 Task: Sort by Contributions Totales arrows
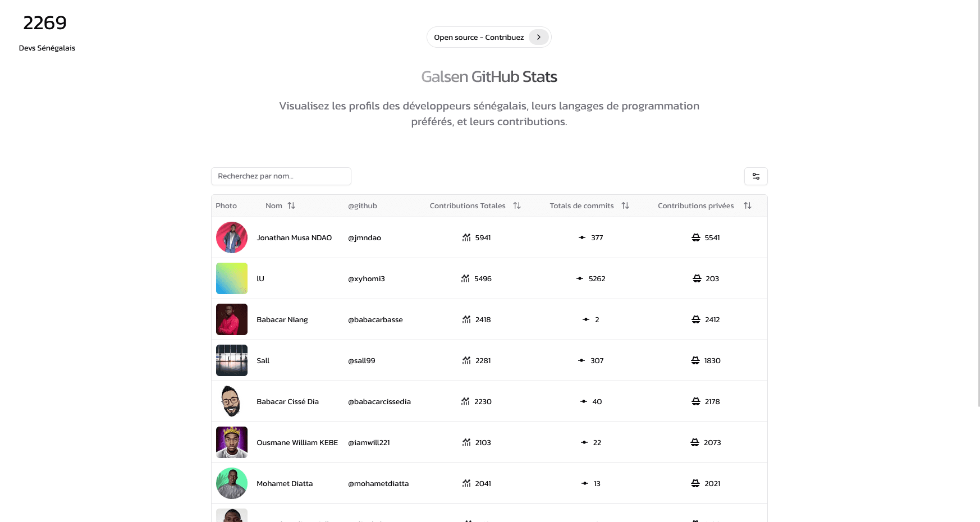(x=517, y=206)
